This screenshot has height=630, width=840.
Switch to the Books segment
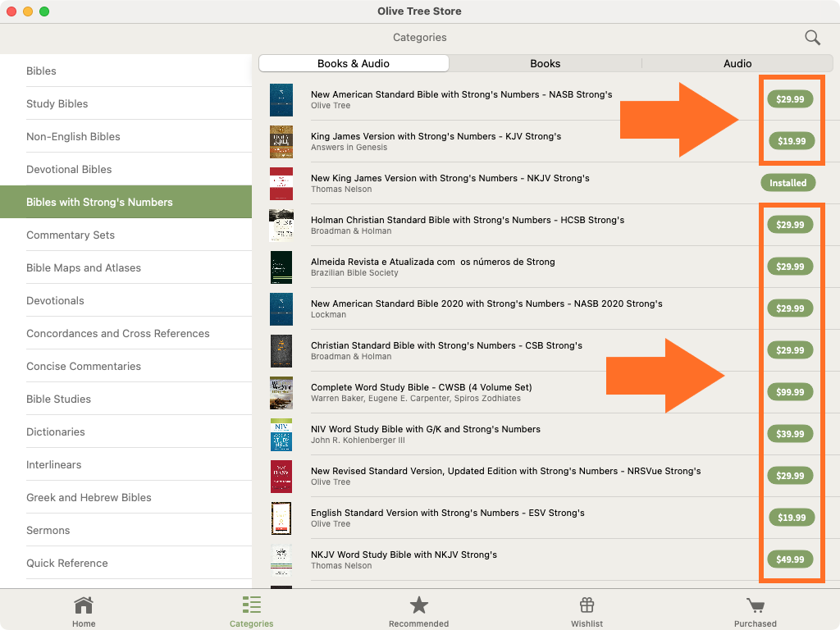coord(545,63)
